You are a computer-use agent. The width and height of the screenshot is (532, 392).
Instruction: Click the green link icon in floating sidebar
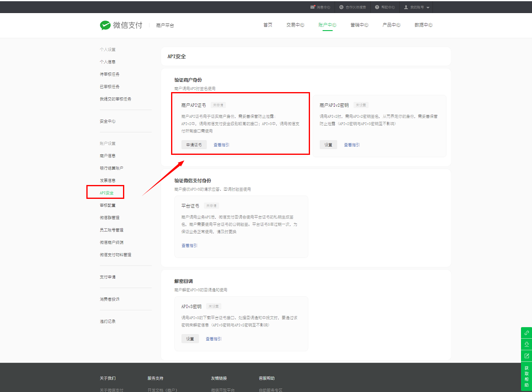coord(526,333)
